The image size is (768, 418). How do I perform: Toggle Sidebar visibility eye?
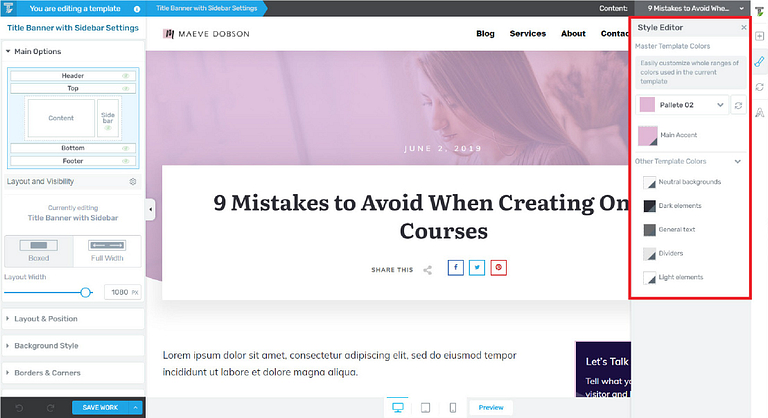[x=108, y=128]
